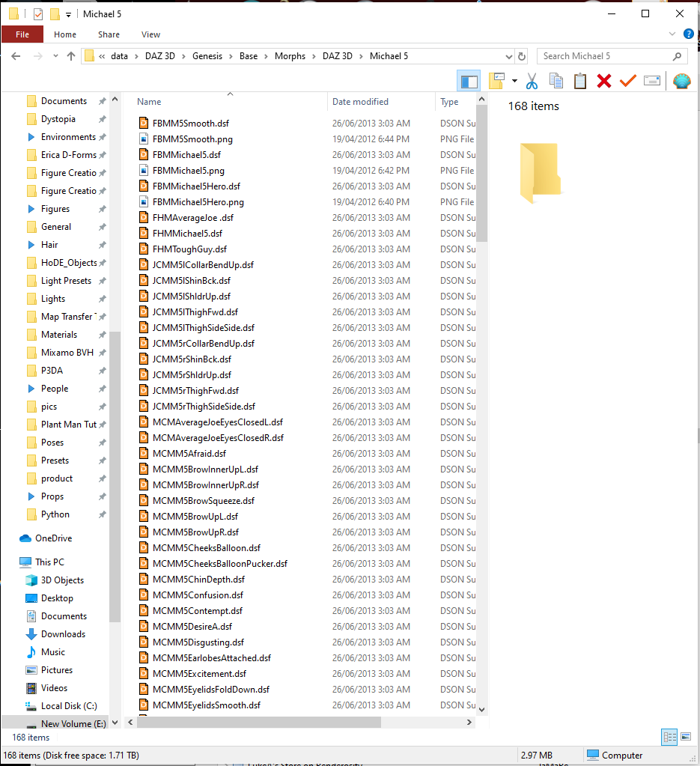
Task: Switch to the Home ribbon tab
Action: tap(65, 34)
